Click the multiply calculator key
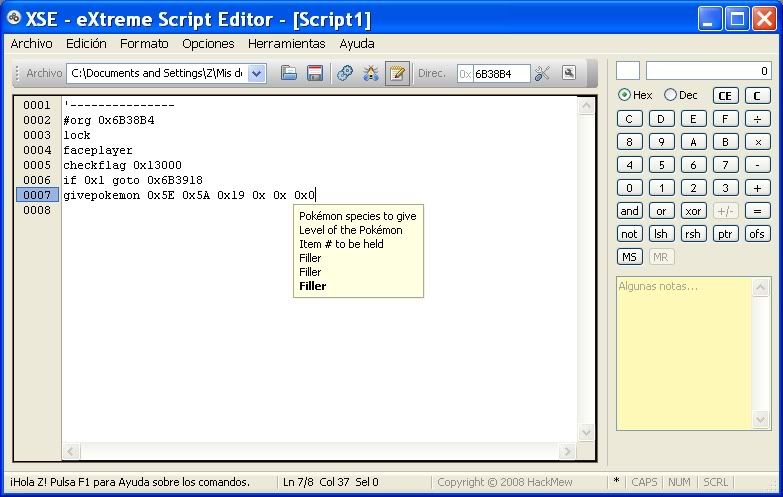The image size is (783, 497). click(x=757, y=142)
